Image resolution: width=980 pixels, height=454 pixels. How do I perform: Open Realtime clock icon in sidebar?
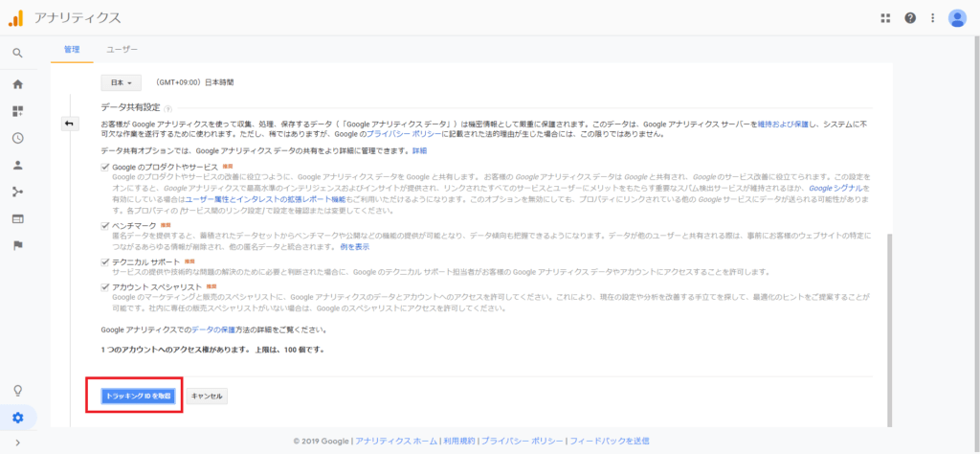[x=17, y=138]
